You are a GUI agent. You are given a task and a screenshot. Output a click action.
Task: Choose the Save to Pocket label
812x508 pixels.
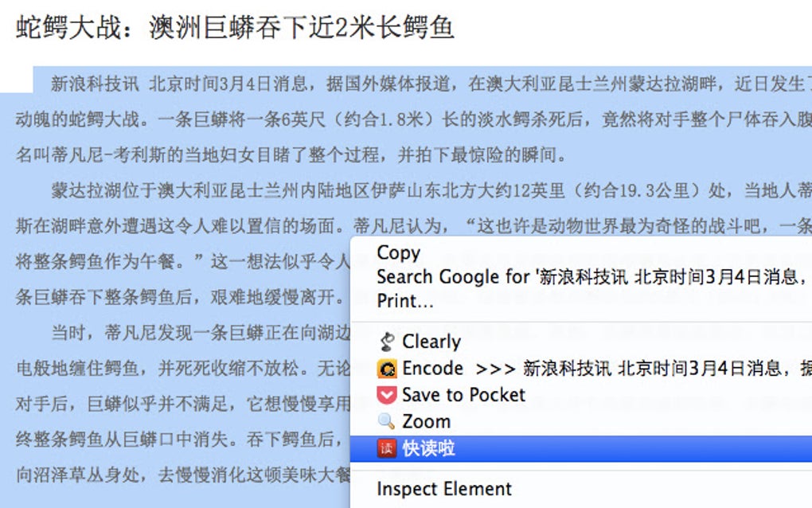coord(463,395)
